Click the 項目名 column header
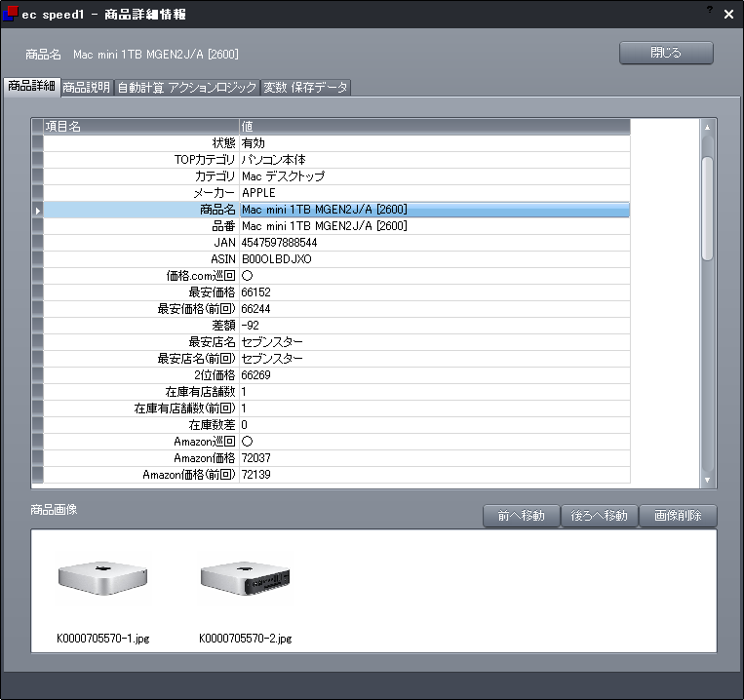This screenshot has width=744, height=700. pos(141,127)
